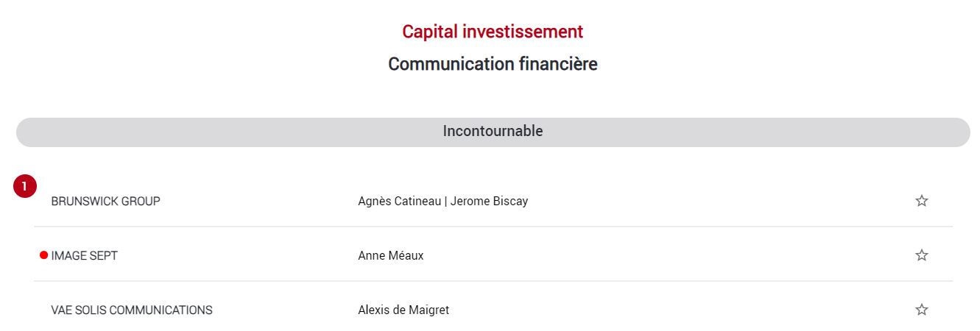Click the divider line under the IMAGE SEPT row
The image size is (980, 331).
(493, 281)
